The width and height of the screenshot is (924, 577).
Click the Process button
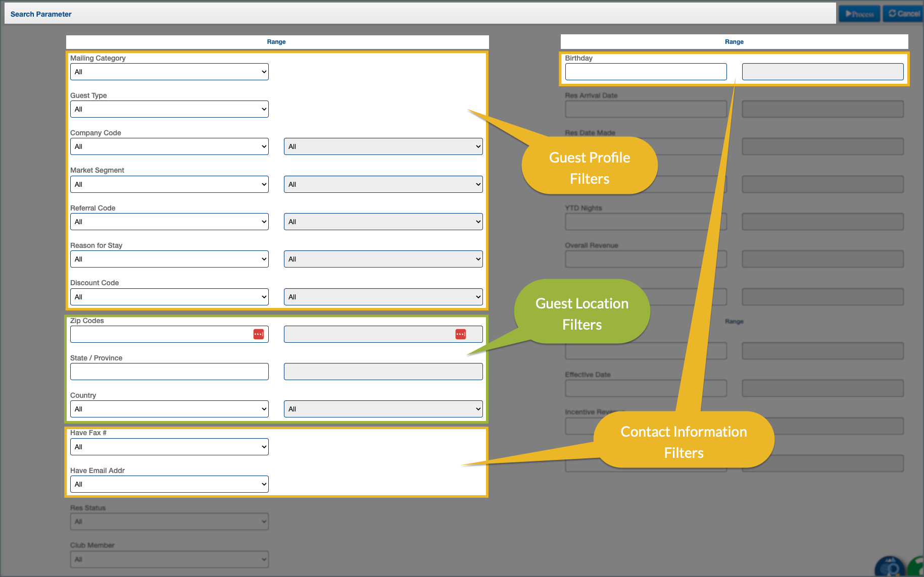859,14
